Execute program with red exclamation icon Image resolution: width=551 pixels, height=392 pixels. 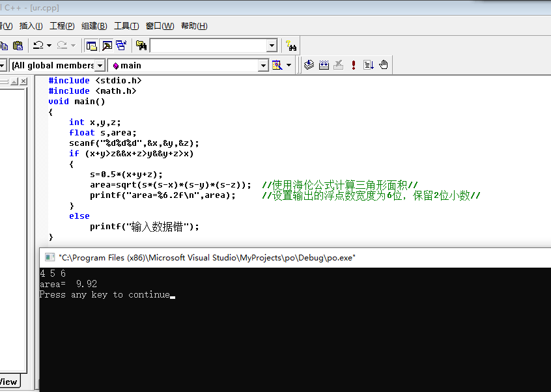[x=354, y=64]
